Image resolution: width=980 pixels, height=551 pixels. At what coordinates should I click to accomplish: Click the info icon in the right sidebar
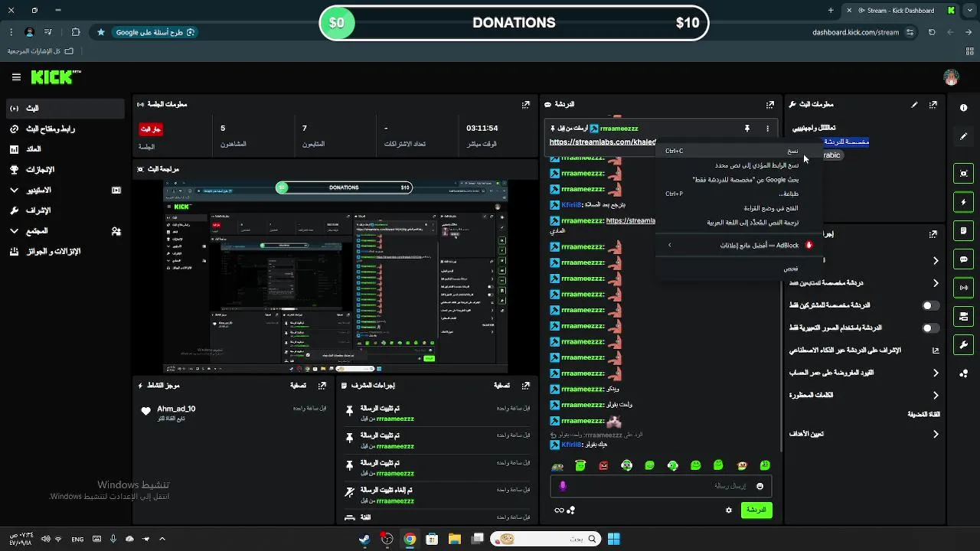964,108
